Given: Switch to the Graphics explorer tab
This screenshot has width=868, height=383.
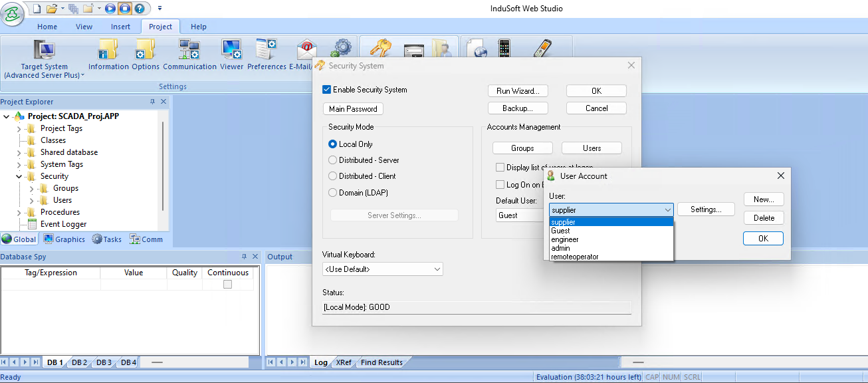Looking at the screenshot, I should pos(64,239).
